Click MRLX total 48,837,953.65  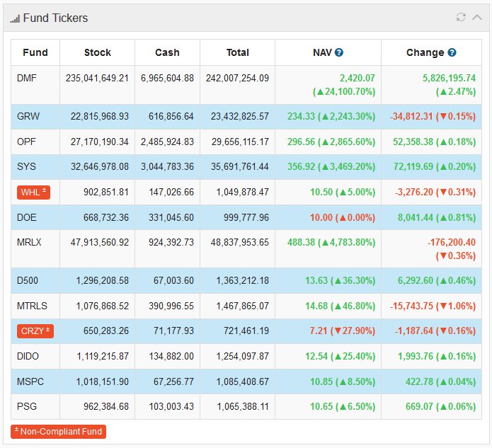pyautogui.click(x=240, y=243)
